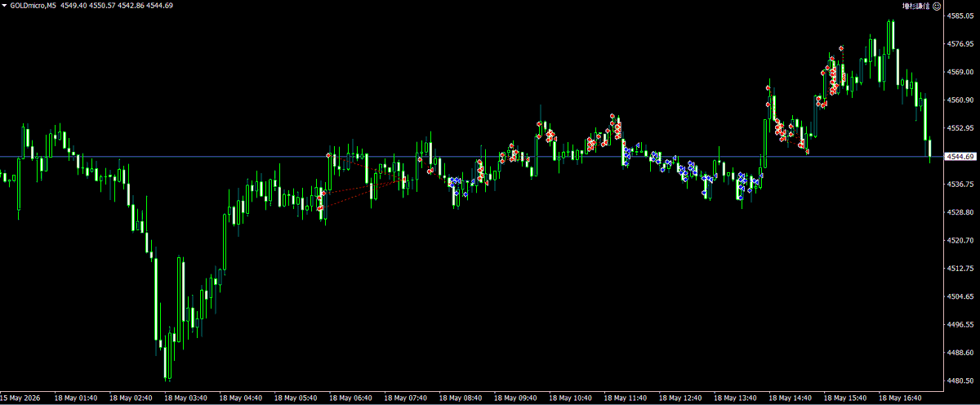Click the 18 May 05:40 time label
Viewport: 980px width, 405px height.
[296, 398]
